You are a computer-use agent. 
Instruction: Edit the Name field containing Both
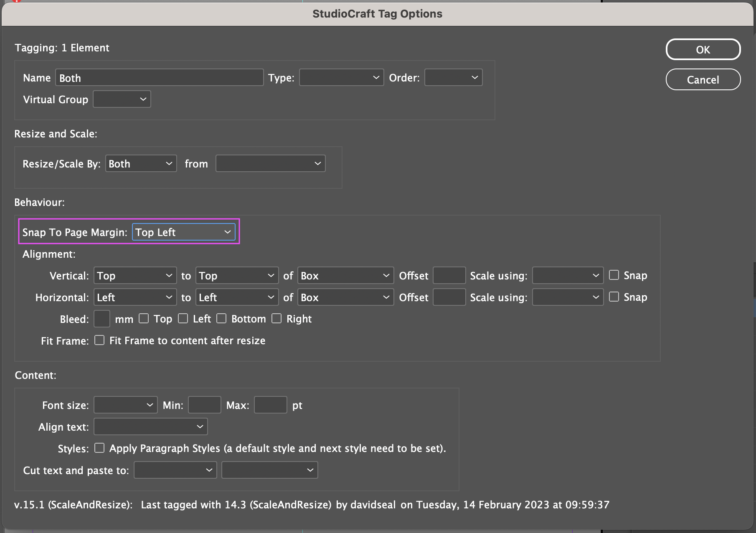coord(159,78)
